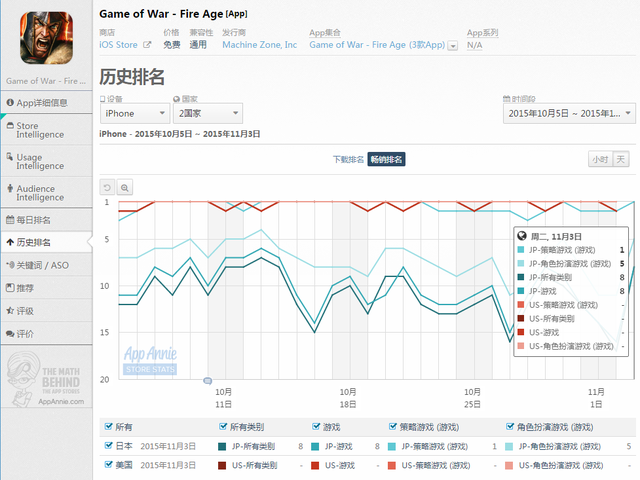Image resolution: width=640 pixels, height=480 pixels.
Task: Click the reset zoom icon above chart
Action: [x=107, y=188]
